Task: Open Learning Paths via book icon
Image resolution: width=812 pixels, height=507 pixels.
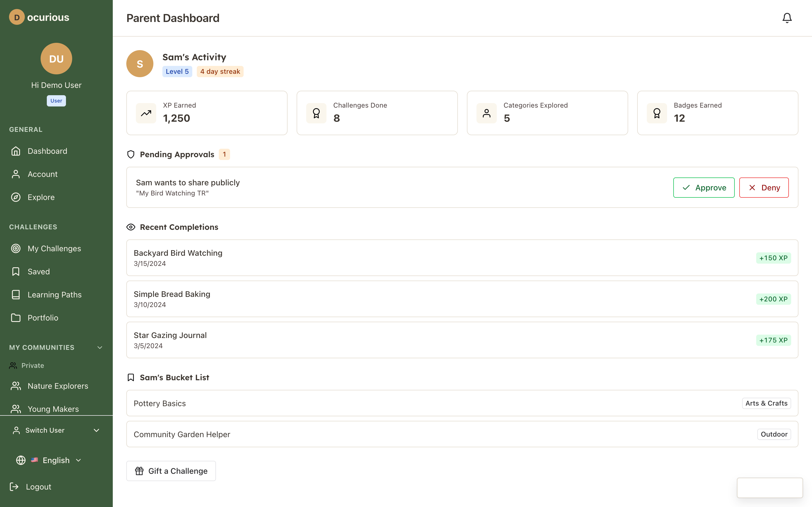Action: click(16, 294)
